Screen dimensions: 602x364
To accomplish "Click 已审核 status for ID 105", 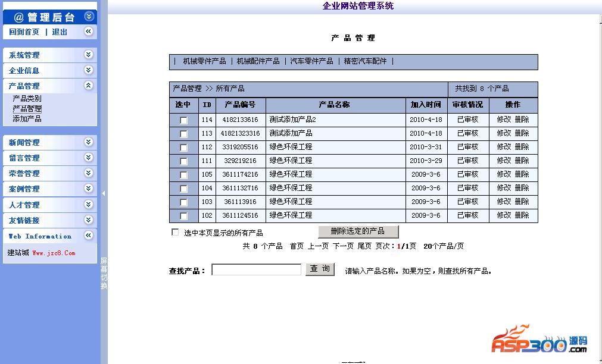I will (467, 174).
